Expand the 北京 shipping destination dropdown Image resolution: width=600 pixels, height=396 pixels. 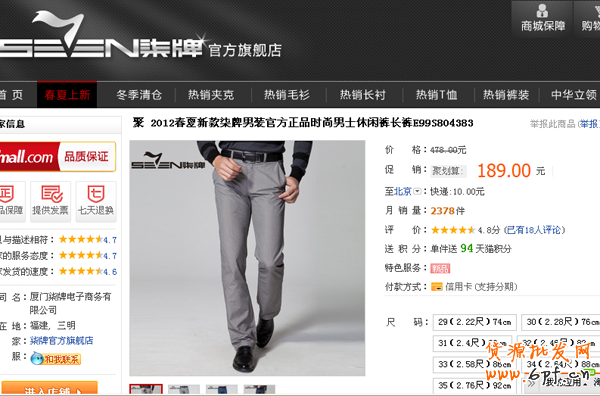coord(417,191)
